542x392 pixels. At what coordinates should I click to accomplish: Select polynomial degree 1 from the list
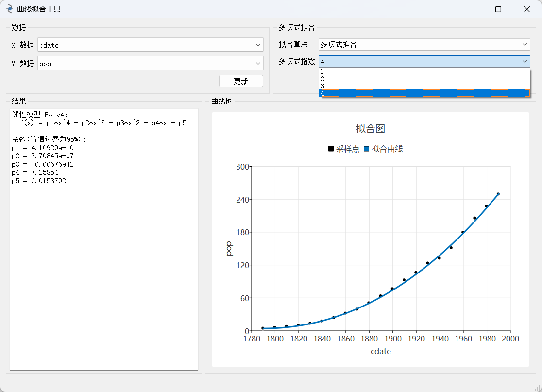[424, 71]
